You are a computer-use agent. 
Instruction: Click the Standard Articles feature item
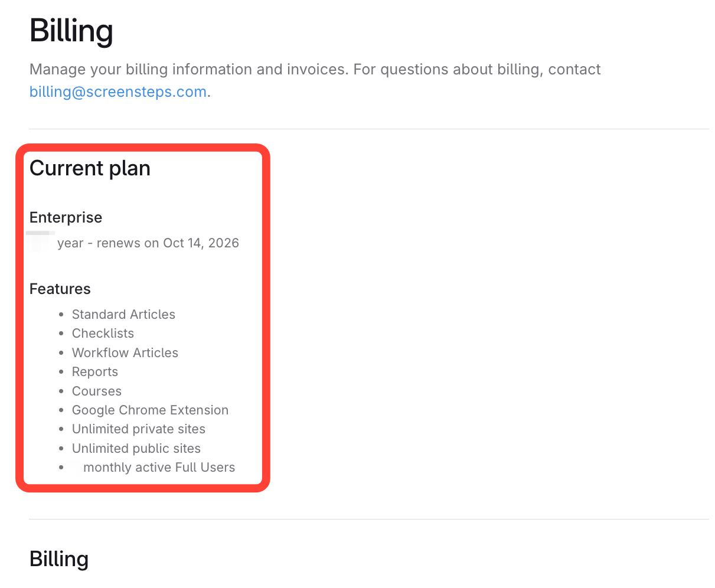click(x=123, y=315)
